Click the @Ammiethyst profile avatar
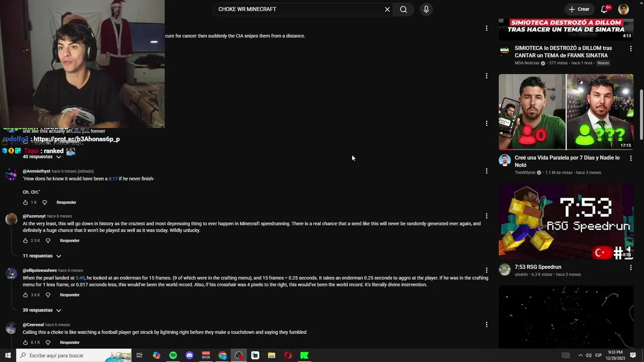Viewport: 644px width, 362px height. coord(11,174)
